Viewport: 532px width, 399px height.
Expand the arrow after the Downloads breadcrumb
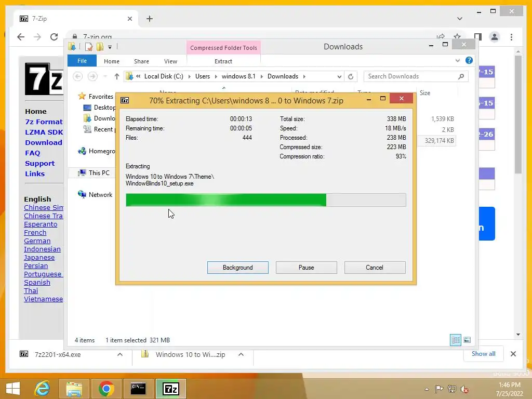pos(304,76)
